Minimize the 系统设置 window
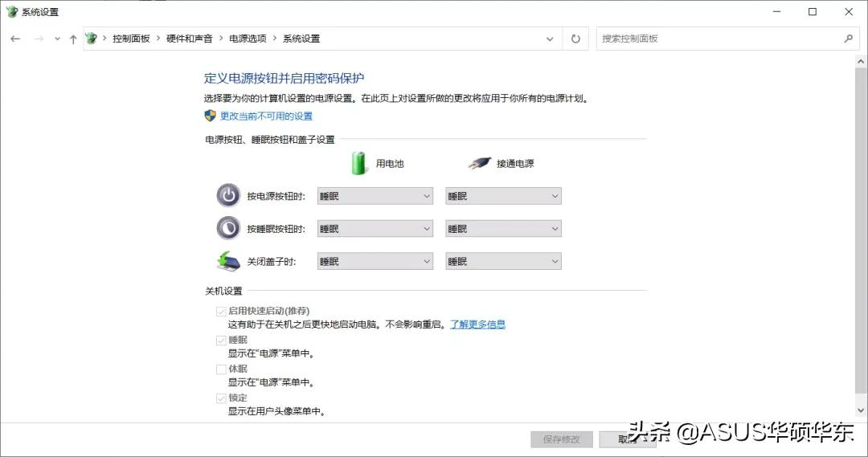Screen dimensions: 868x457 pos(776,11)
